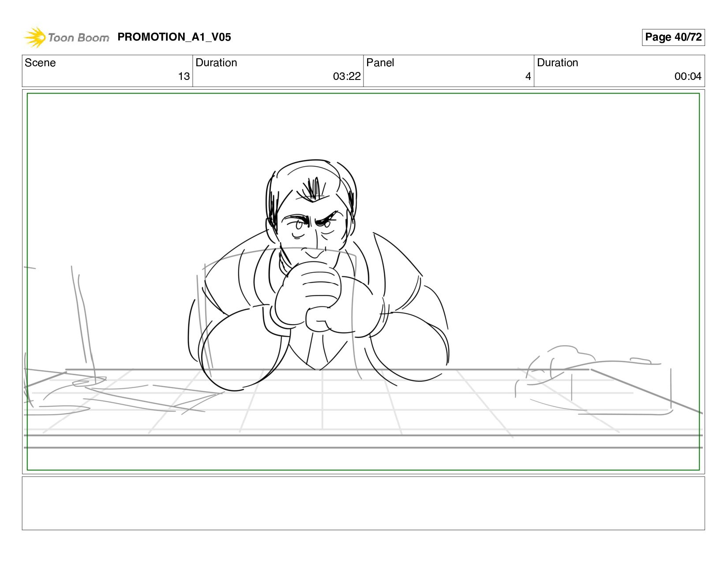The image size is (728, 563).
Task: Click the empty notes box below panel
Action: pyautogui.click(x=363, y=503)
